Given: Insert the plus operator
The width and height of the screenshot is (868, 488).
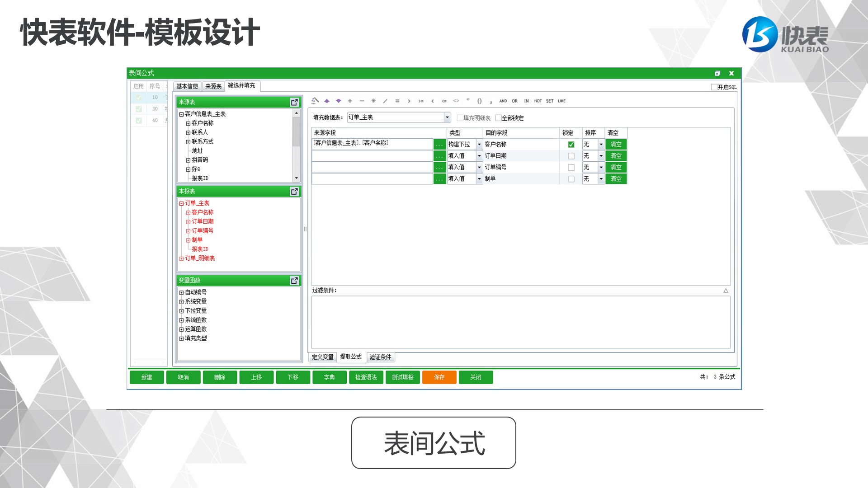Looking at the screenshot, I should point(350,101).
